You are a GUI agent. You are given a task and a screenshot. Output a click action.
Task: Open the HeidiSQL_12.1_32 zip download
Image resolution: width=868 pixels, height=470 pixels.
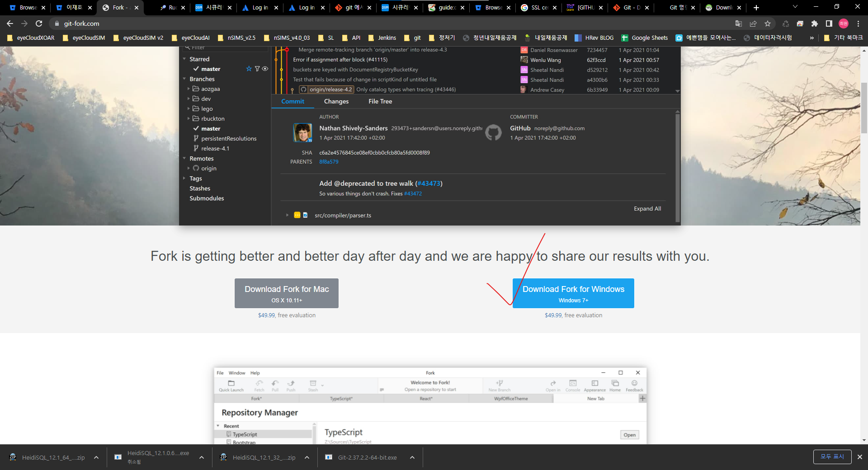(x=258, y=457)
